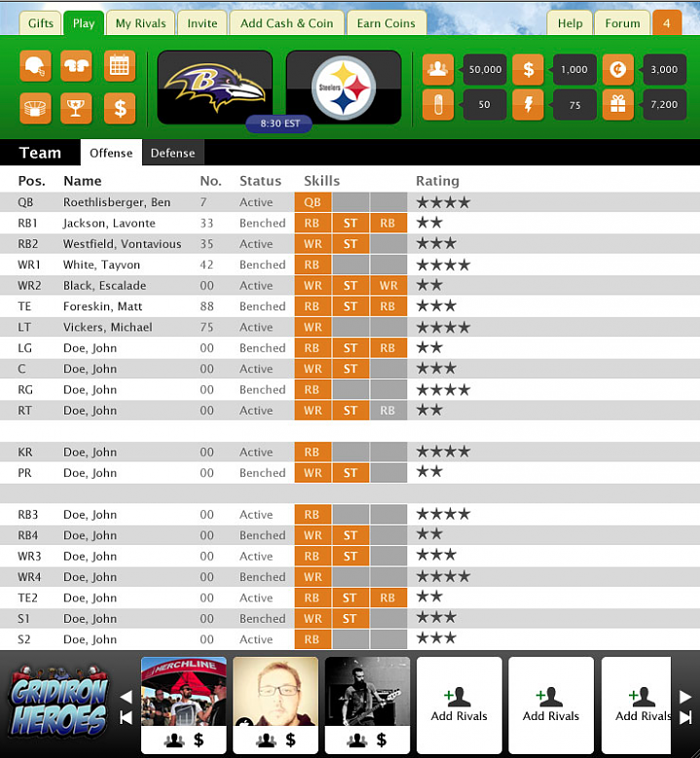This screenshot has height=758, width=700.
Task: Jump to last rival with skip-forward arrow
Action: [685, 718]
